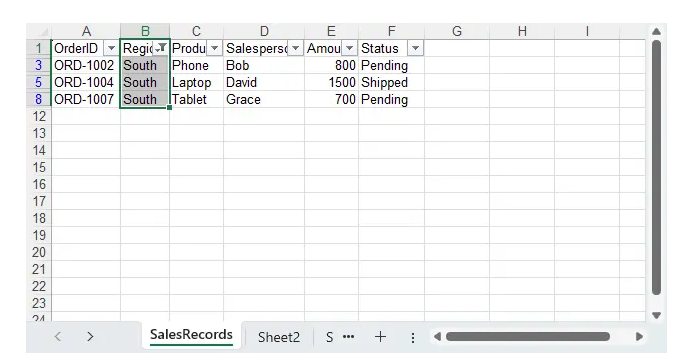This screenshot has width=684, height=362.
Task: Go to next sheet tab arrow
Action: 90,337
